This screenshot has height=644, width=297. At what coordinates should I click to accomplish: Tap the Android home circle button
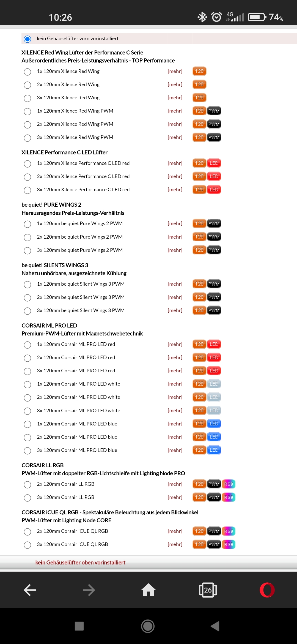148,626
